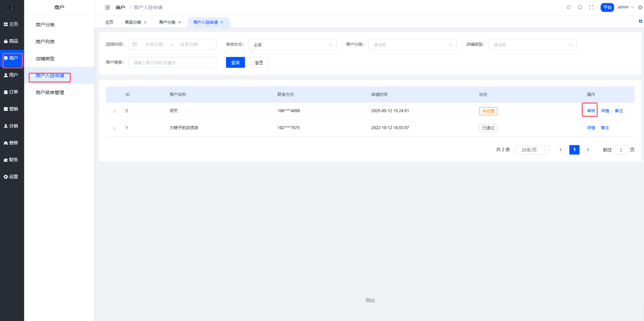644x321 pixels.
Task: Close the 商户分类 tab
Action: point(179,22)
